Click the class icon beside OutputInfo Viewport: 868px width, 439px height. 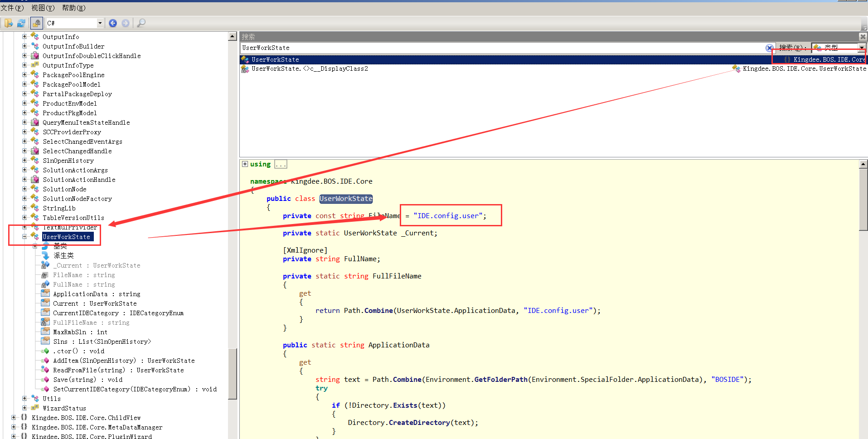tap(35, 36)
